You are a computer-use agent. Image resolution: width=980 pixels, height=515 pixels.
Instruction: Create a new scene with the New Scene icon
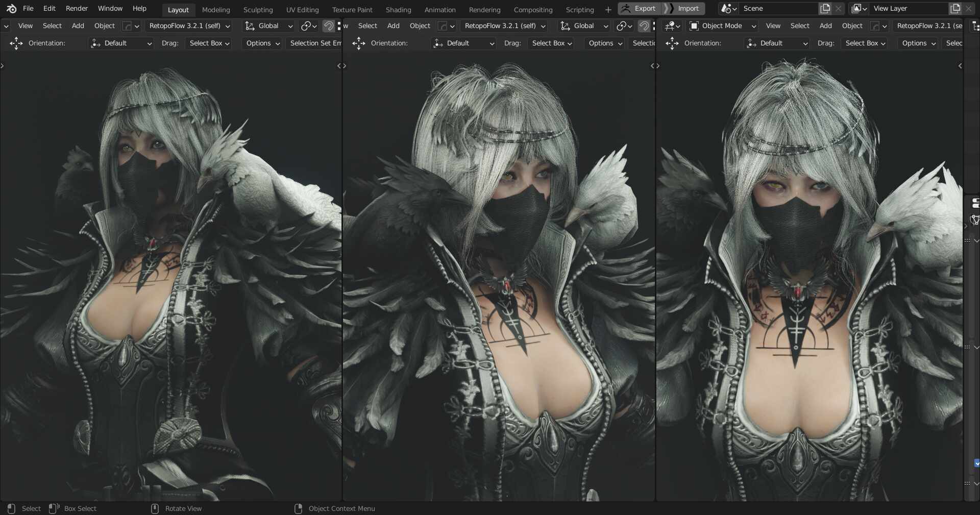pyautogui.click(x=825, y=9)
